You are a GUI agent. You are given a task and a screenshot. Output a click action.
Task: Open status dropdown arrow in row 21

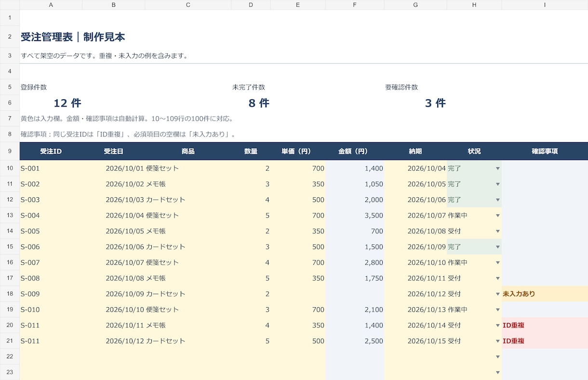498,341
